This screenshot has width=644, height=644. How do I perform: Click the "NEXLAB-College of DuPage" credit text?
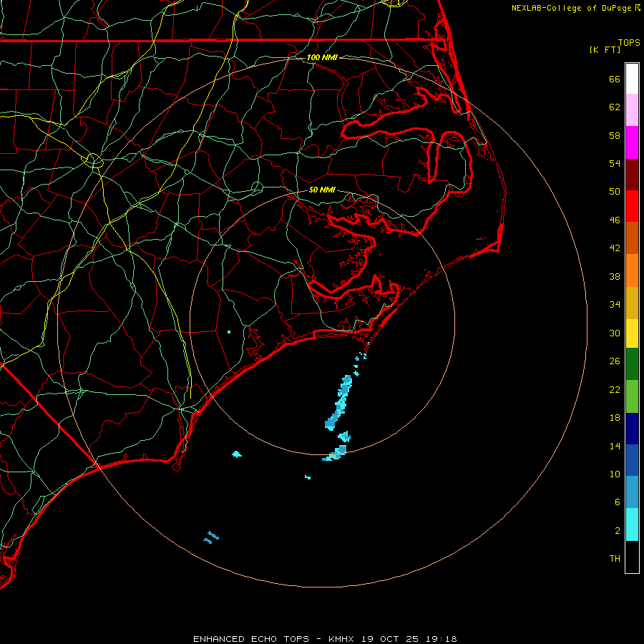click(x=571, y=8)
